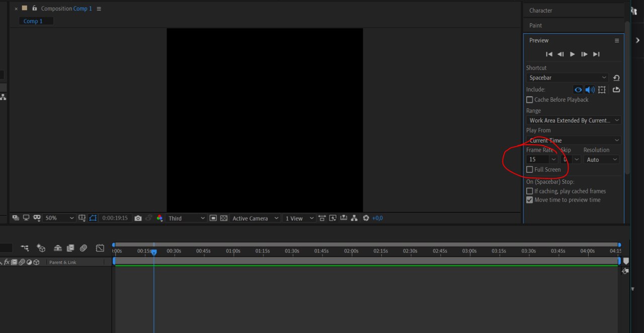Open the Active Camera view dropdown
Screen dimensions: 644x333
tap(256, 218)
